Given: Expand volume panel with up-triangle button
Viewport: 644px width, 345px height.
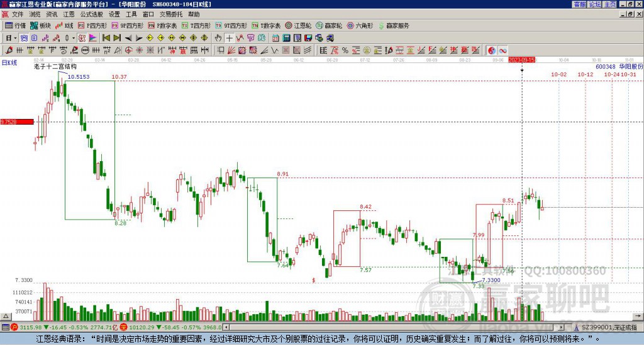Looking at the screenshot, I should [x=6, y=316].
